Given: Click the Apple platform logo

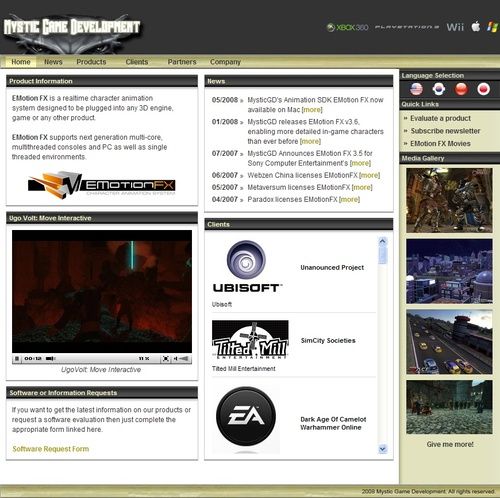Looking at the screenshot, I should (x=476, y=27).
